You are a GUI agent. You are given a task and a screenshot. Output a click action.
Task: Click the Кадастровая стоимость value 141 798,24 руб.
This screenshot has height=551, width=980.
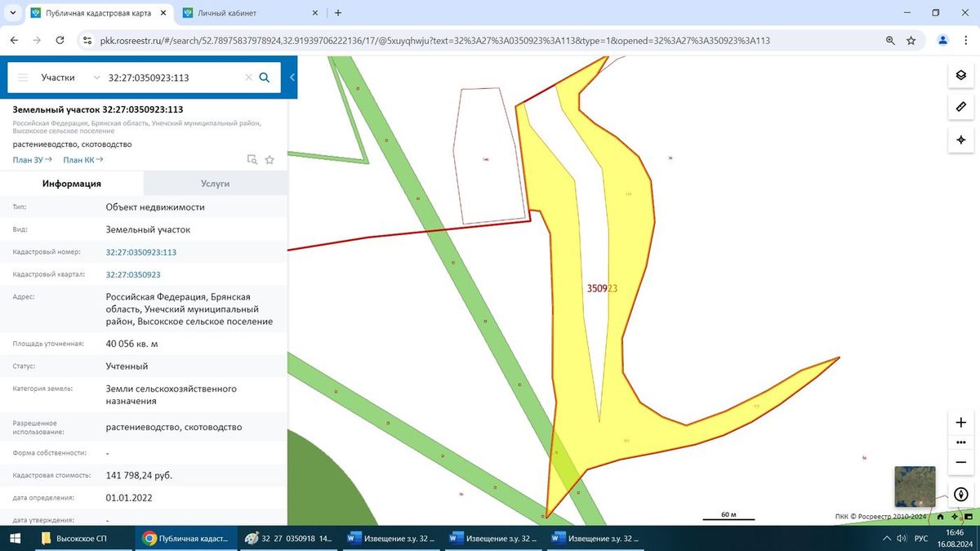pos(139,475)
